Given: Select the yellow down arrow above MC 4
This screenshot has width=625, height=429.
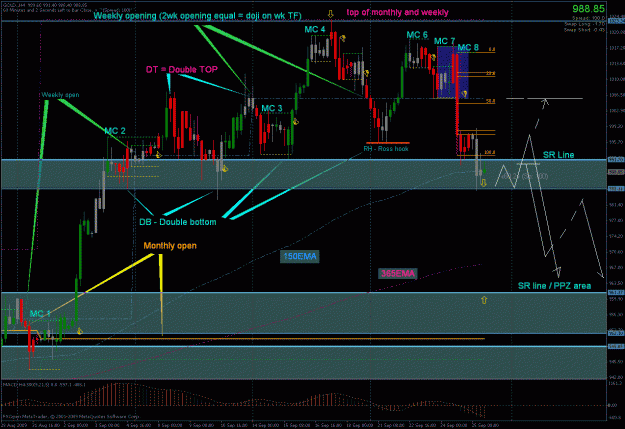Looking at the screenshot, I should (x=330, y=14).
